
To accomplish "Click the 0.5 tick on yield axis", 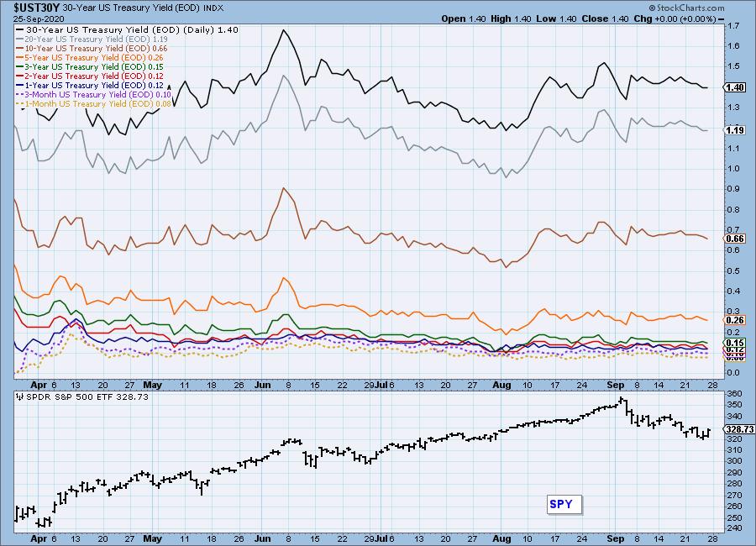I will click(x=732, y=270).
